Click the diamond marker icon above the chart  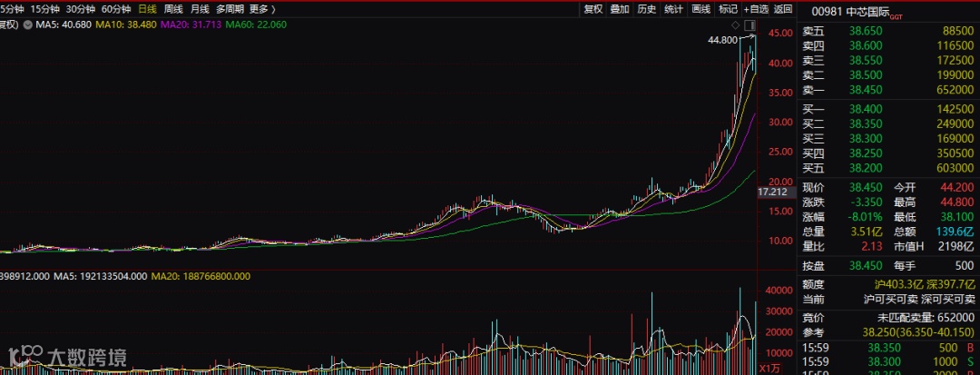coord(735,25)
